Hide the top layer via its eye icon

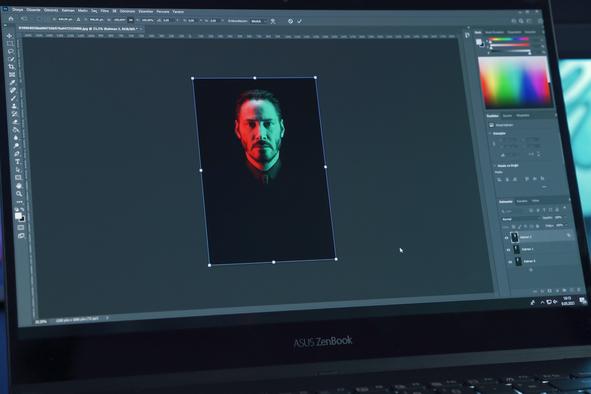pyautogui.click(x=506, y=238)
